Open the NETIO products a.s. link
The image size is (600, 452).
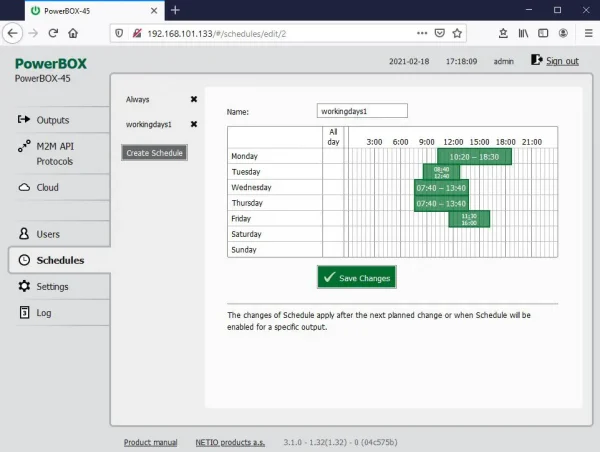pos(230,442)
